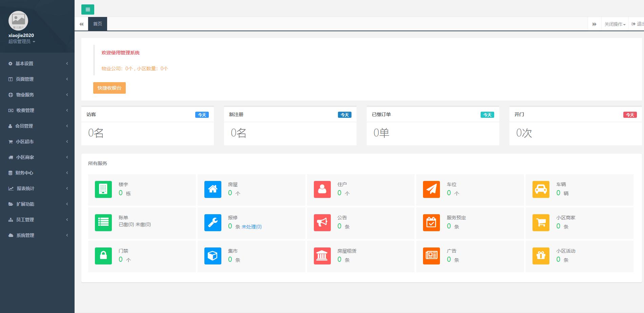Click the green 账单 list icon

[x=103, y=223]
